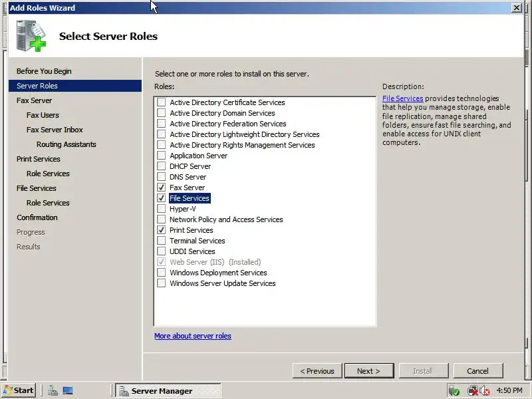Open Role Services under Print Services
Viewport: 532px width, 399px height.
48,174
